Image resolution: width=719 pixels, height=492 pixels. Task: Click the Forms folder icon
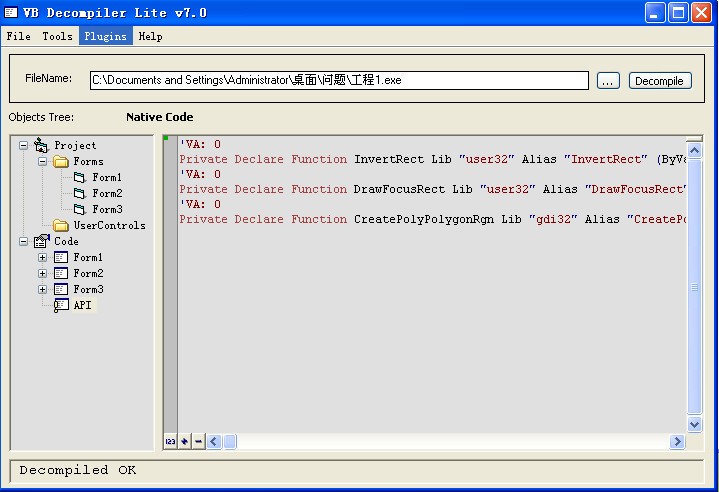[61, 161]
